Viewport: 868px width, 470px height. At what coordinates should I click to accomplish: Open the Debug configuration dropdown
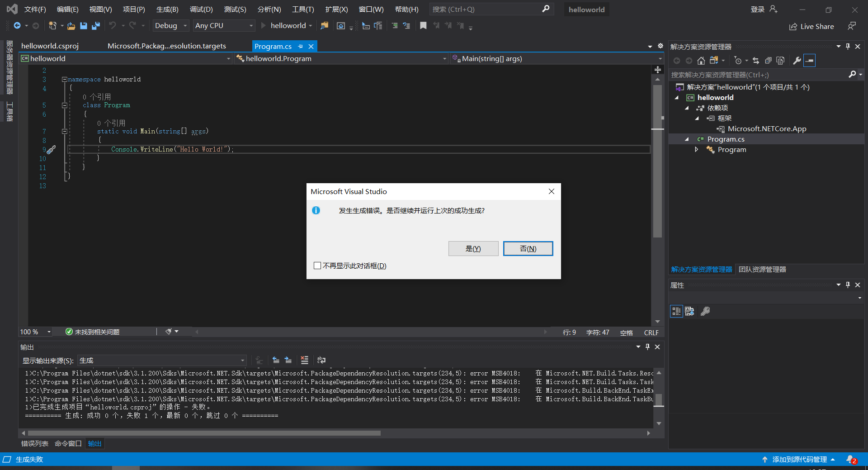pyautogui.click(x=170, y=26)
